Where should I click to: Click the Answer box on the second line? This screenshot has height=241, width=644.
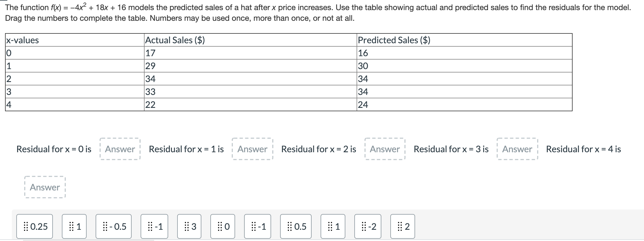(45, 187)
